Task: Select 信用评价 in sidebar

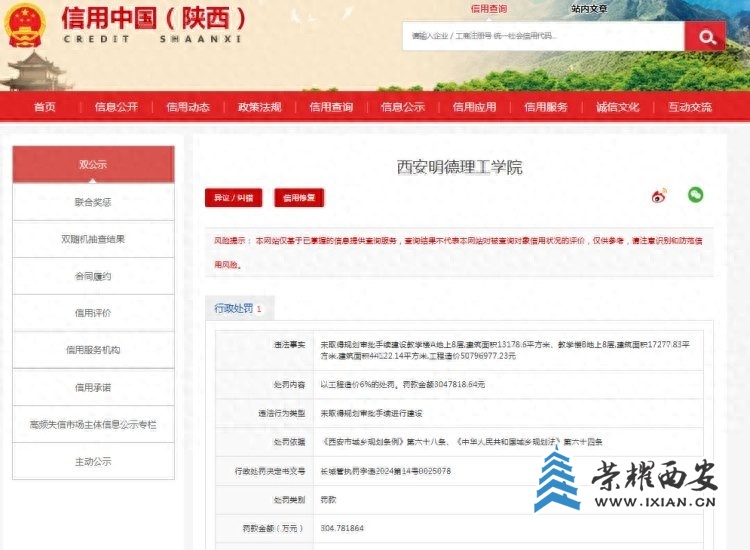Action: 93,313
